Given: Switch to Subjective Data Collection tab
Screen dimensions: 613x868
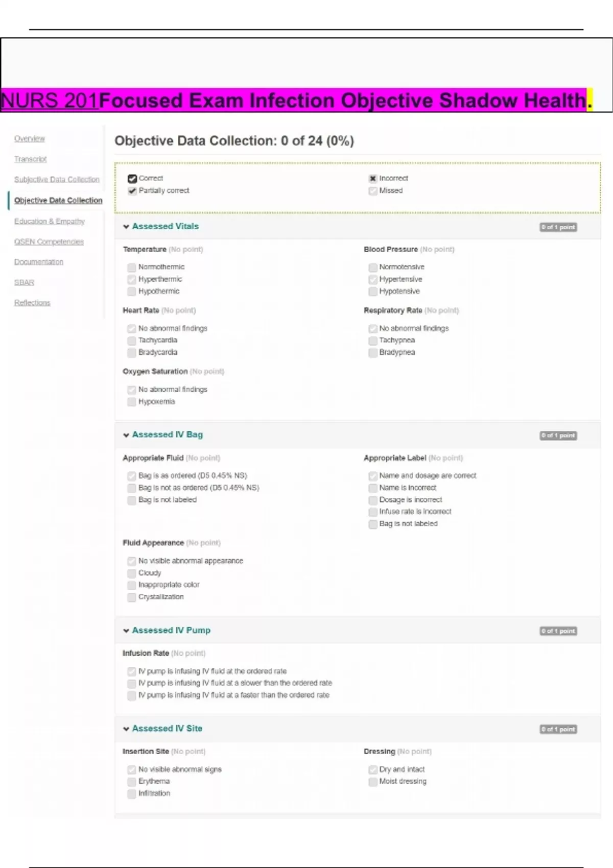Looking at the screenshot, I should [57, 179].
